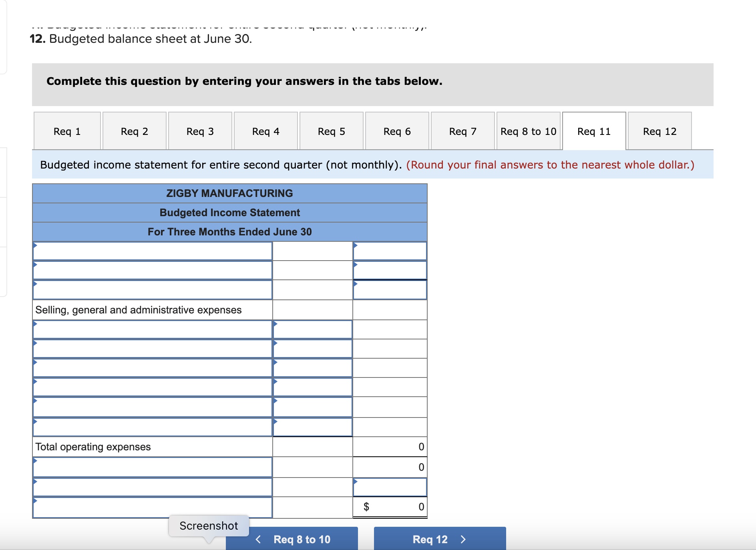Open the Req 5 tab
This screenshot has height=550, width=756.
coord(332,131)
